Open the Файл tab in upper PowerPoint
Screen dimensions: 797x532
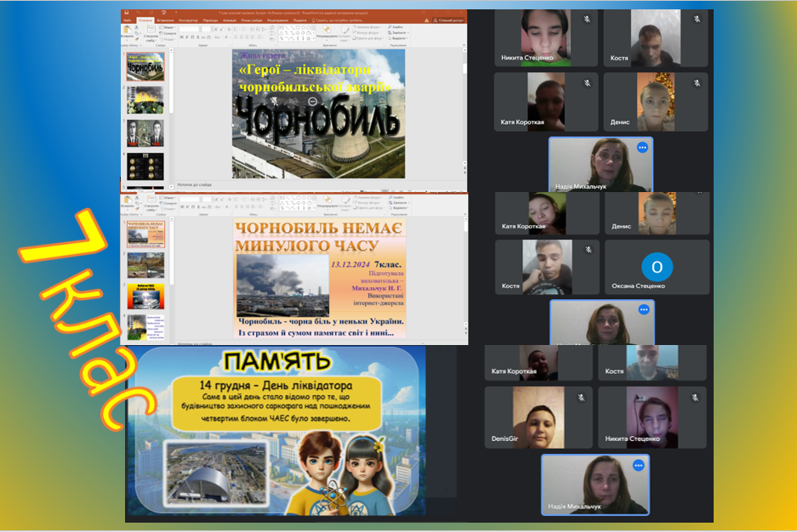tap(127, 20)
